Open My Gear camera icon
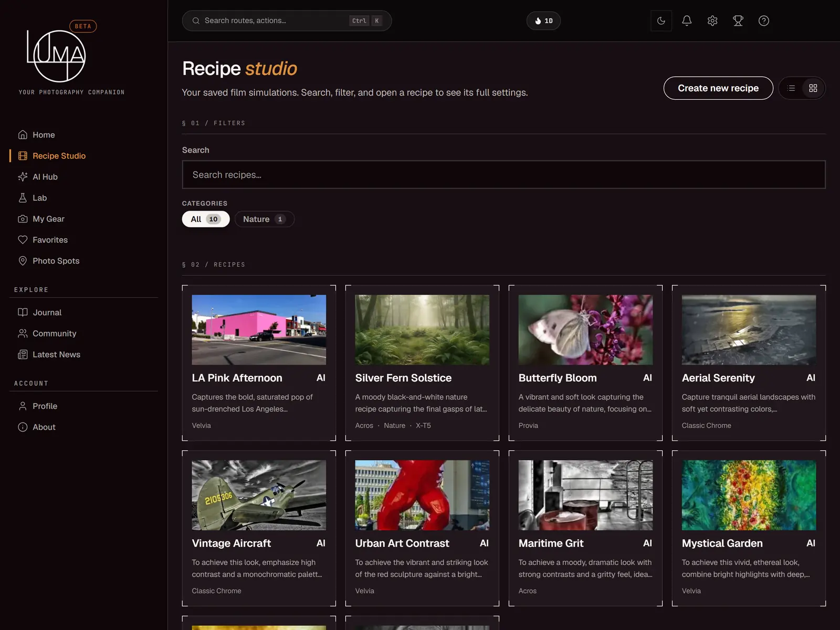 23,219
